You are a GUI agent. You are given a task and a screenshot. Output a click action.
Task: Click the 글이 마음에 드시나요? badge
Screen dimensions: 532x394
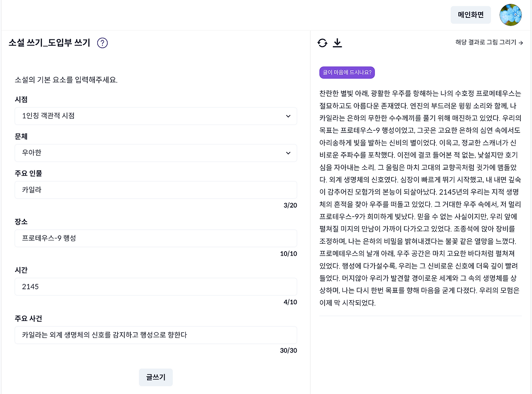[x=347, y=72]
